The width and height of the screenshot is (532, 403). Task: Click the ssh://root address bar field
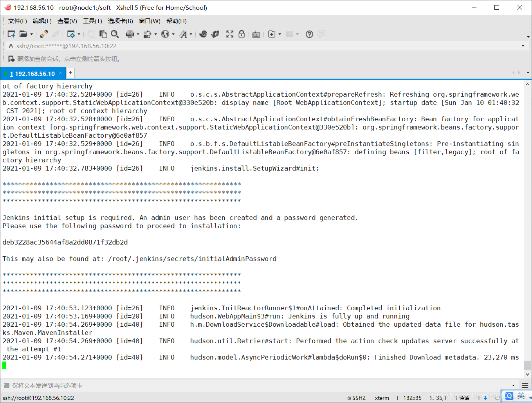pos(266,46)
